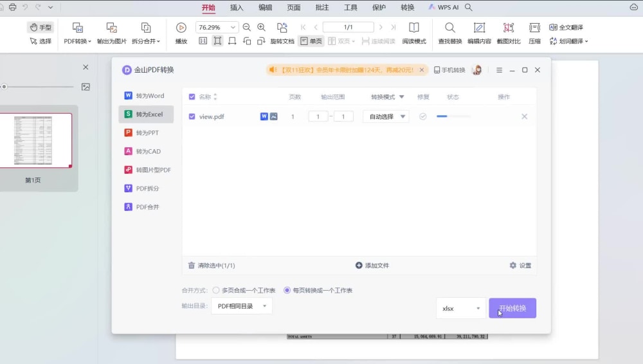Viewport: 643px width, 364px height.
Task: Choose the Select tool (选择)
Action: click(41, 41)
